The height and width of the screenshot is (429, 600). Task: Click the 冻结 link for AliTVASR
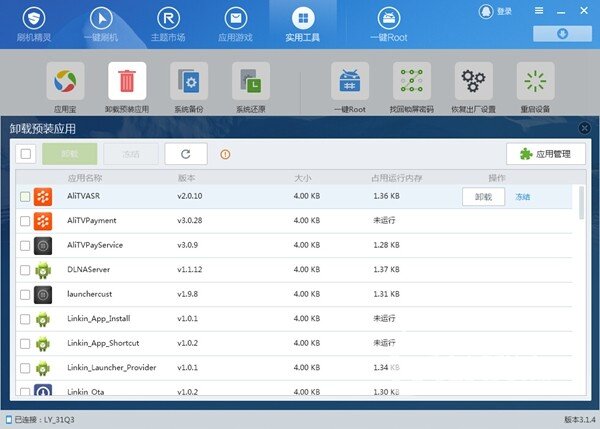point(522,197)
